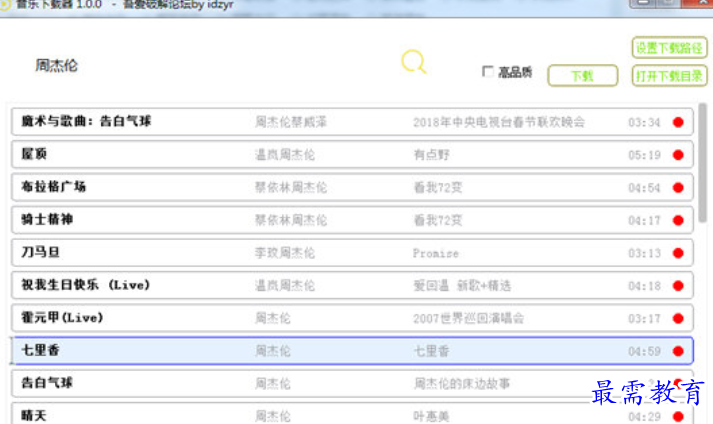
Task: Click album 周杰伦的床边故事
Action: pos(462,384)
